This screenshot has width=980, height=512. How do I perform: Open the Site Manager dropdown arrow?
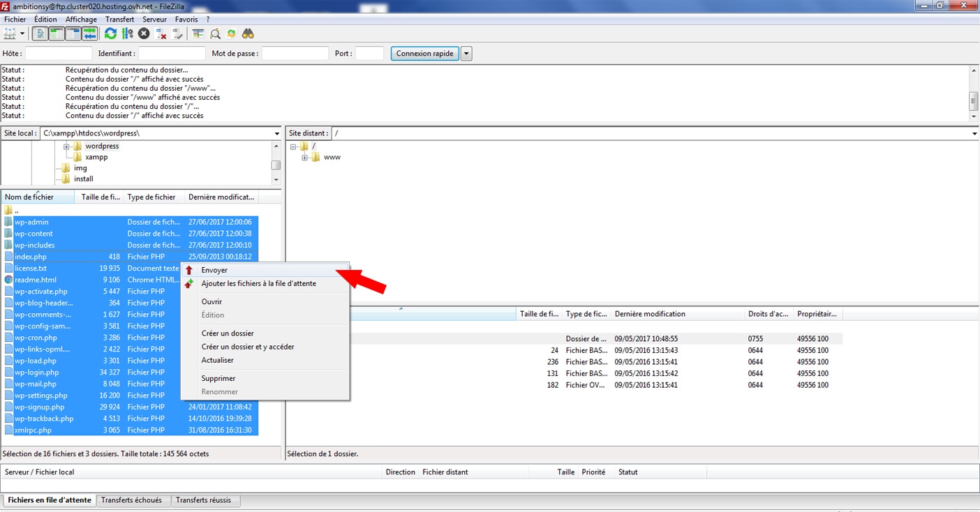pos(22,33)
